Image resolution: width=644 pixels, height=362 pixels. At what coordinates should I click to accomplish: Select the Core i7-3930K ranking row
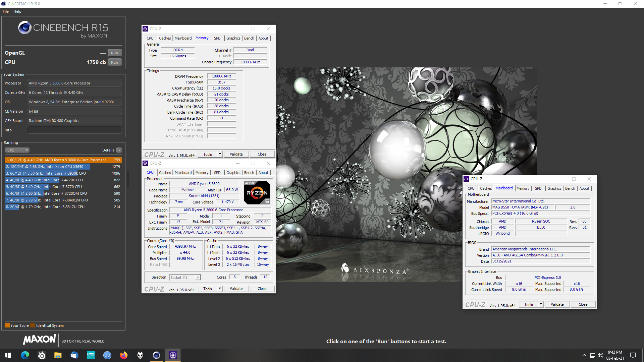click(63, 173)
